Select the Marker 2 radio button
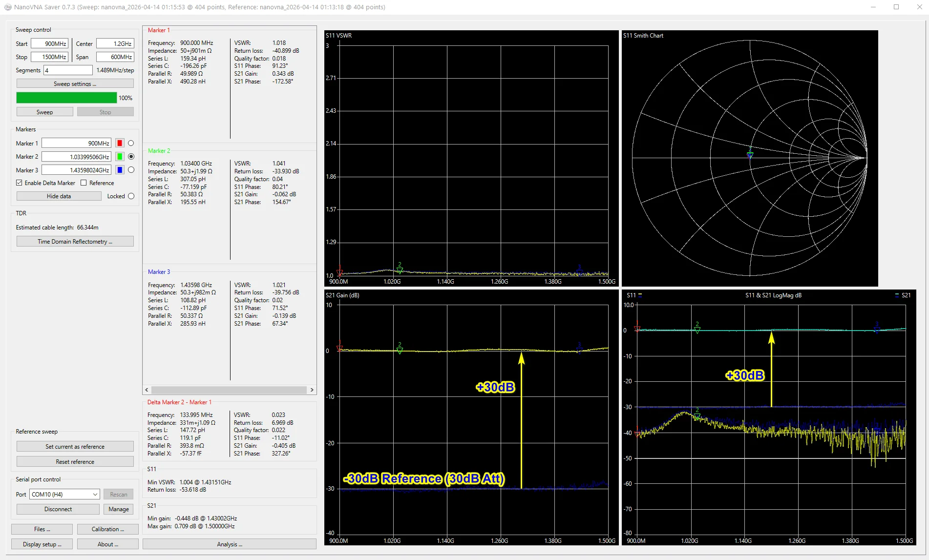Viewport: 929px width, 560px height. [131, 157]
